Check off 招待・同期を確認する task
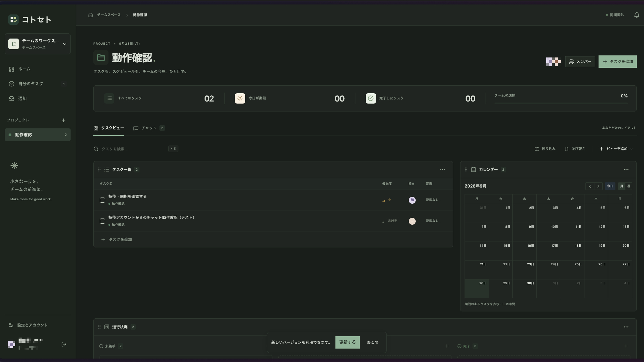 [102, 200]
